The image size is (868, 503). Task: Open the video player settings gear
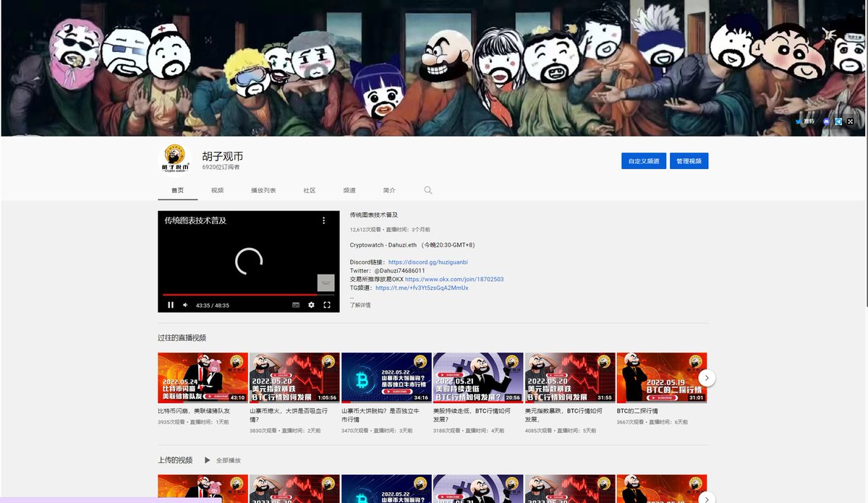312,305
